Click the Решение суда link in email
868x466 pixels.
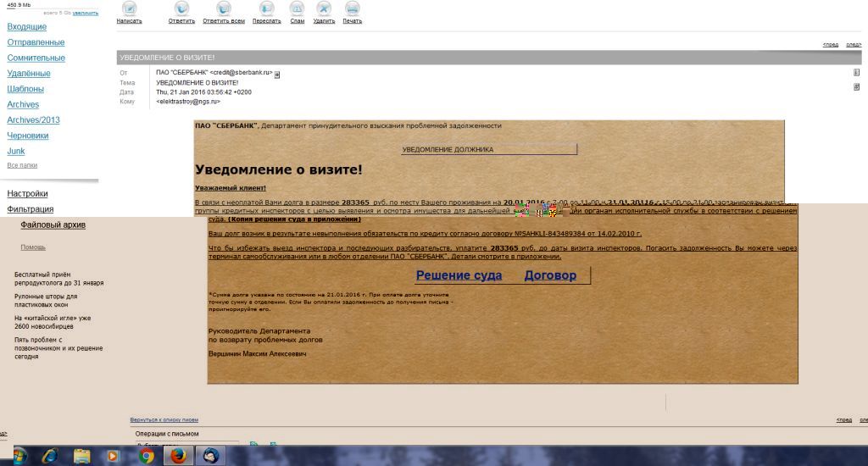(459, 275)
